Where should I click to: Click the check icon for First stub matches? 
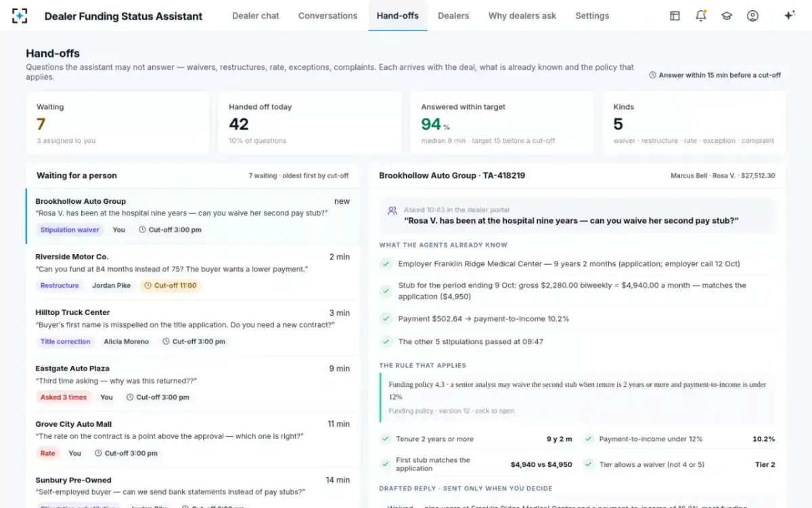386,465
